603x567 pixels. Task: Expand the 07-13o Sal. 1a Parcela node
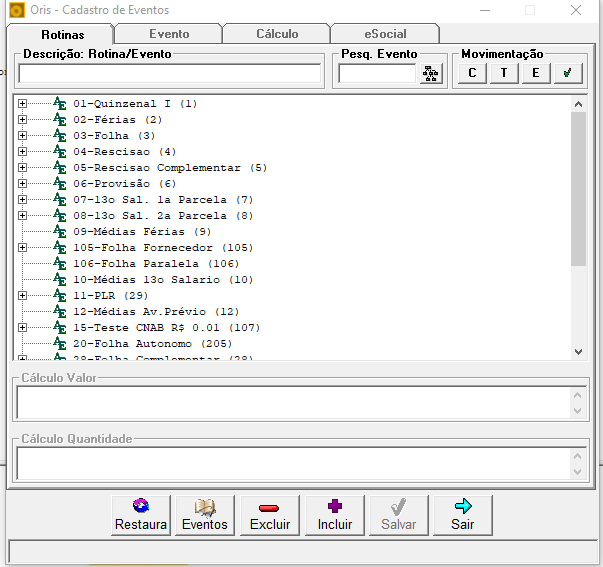[22, 200]
